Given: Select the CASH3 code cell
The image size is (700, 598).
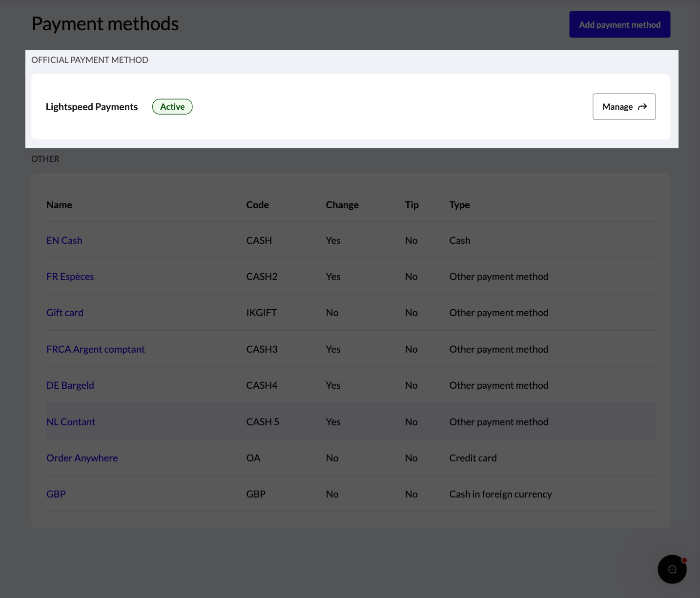Looking at the screenshot, I should (x=262, y=349).
